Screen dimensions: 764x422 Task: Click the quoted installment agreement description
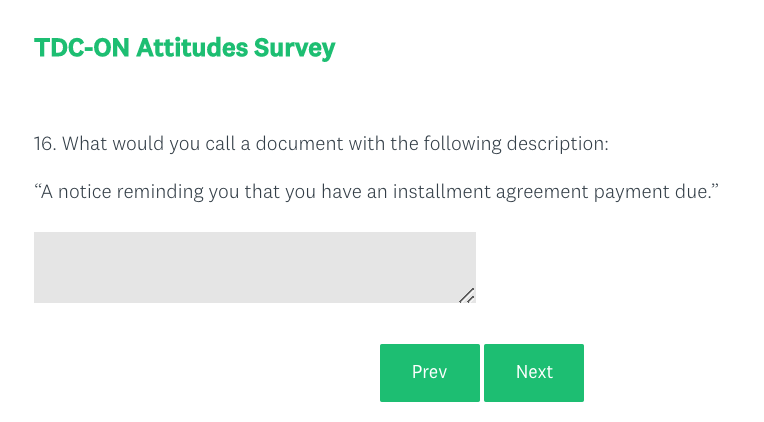377,191
